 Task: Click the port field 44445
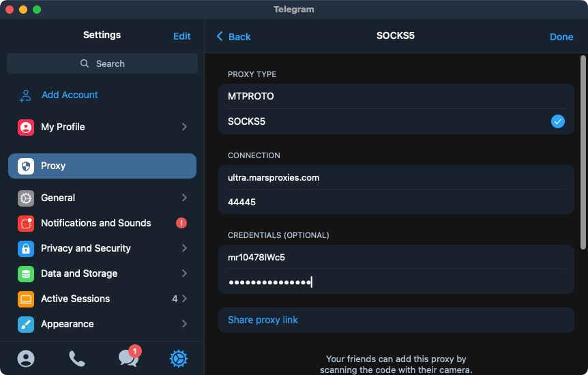[396, 202]
